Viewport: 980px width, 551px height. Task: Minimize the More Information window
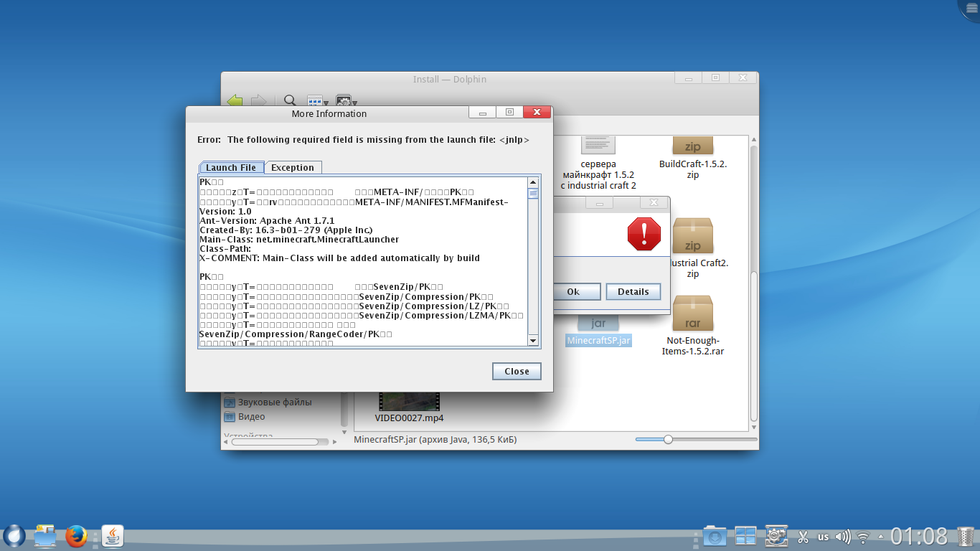point(483,113)
